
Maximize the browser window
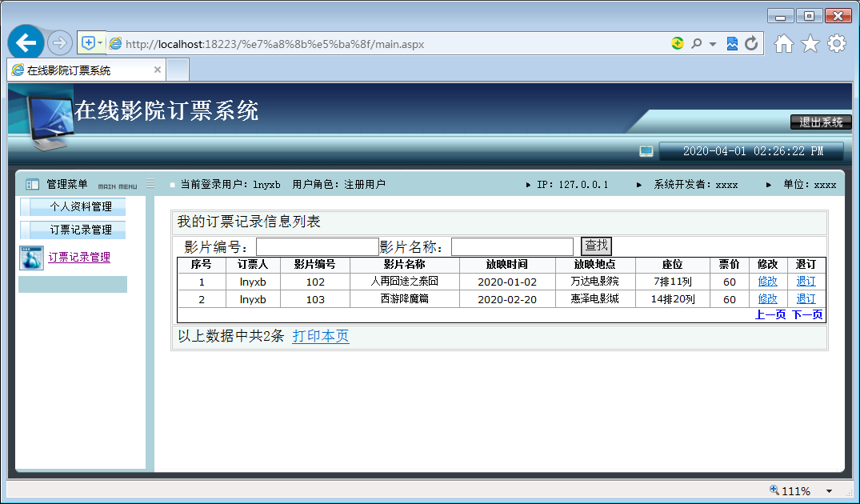pyautogui.click(x=809, y=15)
